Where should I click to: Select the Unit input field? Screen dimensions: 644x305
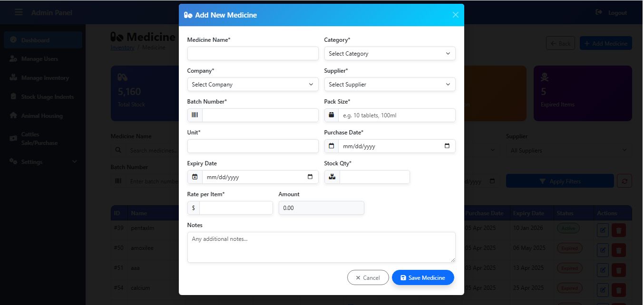click(253, 146)
